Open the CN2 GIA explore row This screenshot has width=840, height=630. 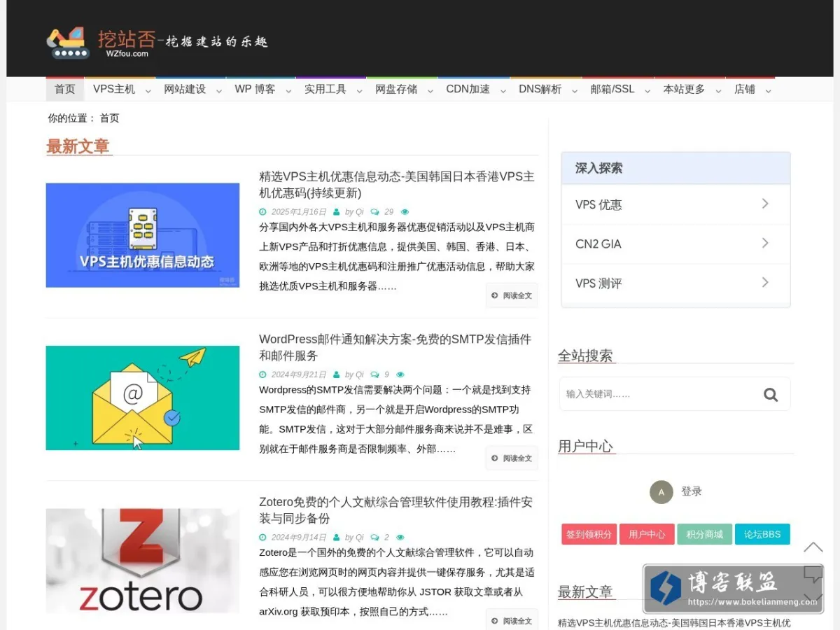pos(675,244)
